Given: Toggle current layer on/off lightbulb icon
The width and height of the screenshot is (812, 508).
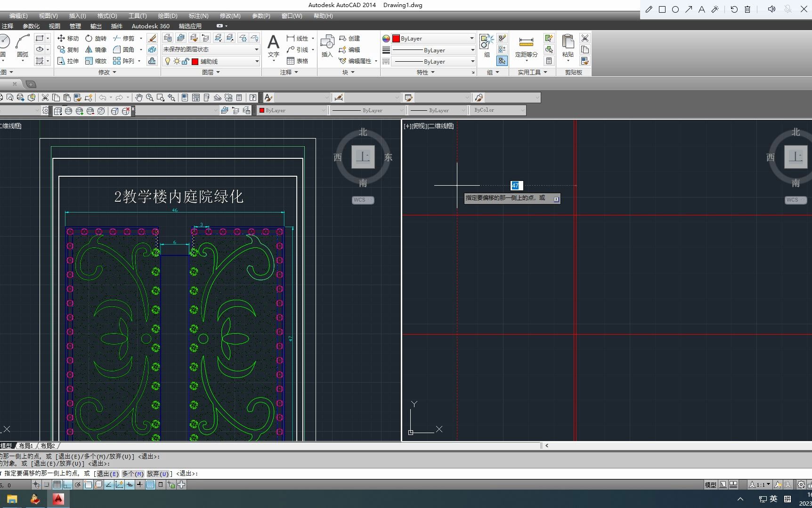Looking at the screenshot, I should (167, 61).
